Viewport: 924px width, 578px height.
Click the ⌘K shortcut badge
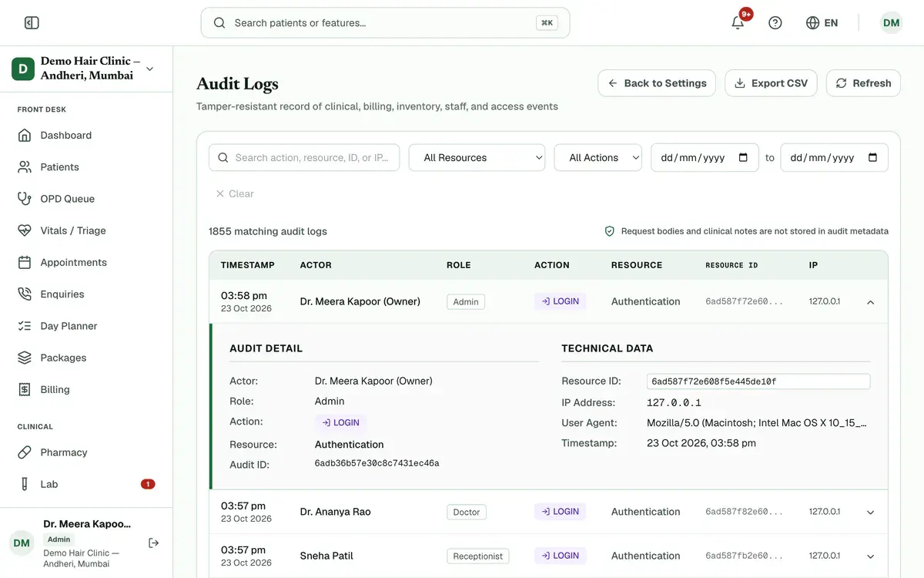[547, 23]
